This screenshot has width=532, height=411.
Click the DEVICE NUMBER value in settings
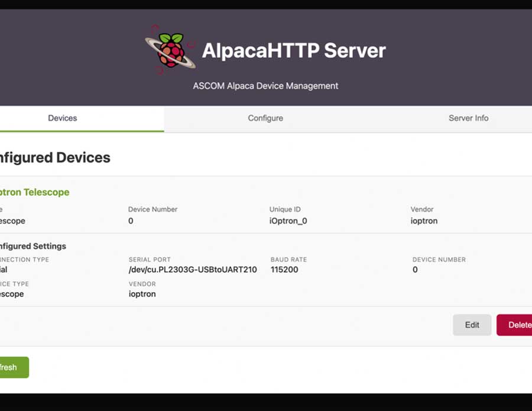[x=415, y=270]
